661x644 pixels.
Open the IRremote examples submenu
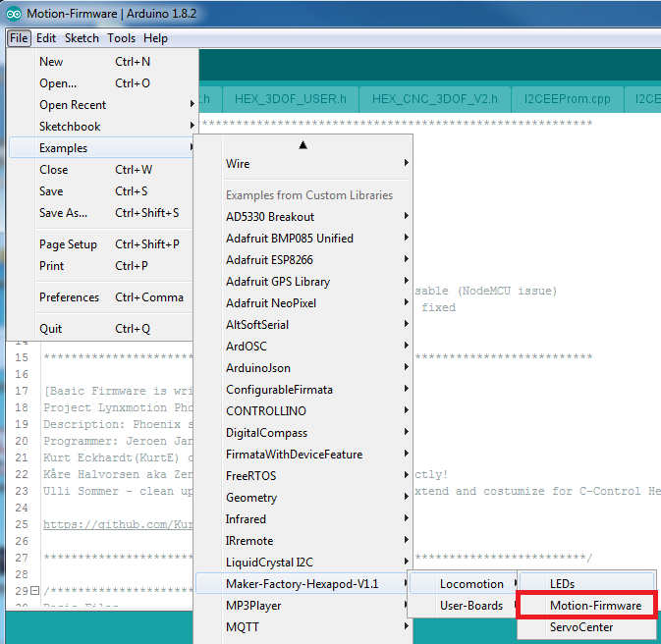(303, 541)
